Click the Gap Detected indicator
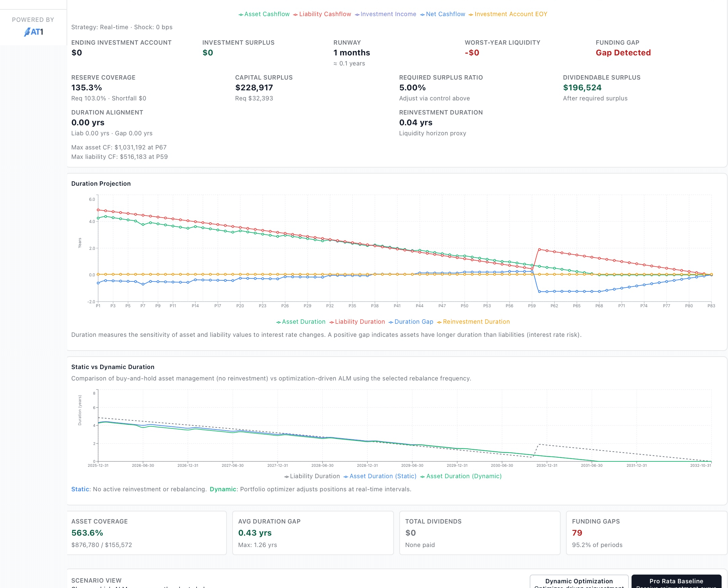The image size is (728, 588). point(623,52)
